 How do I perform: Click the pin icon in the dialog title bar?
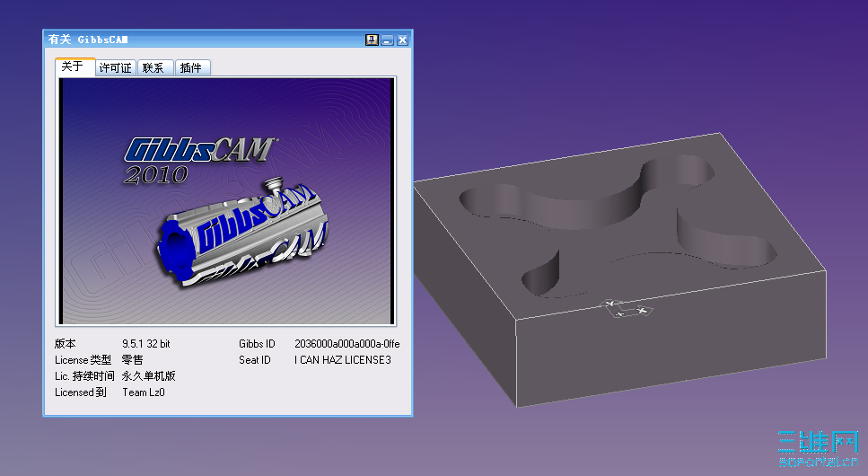[x=372, y=40]
